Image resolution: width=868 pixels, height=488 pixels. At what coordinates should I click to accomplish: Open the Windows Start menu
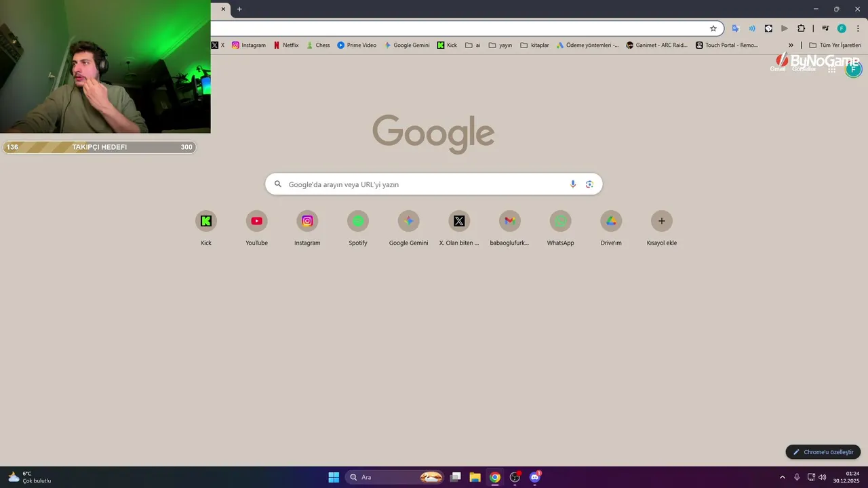tap(334, 477)
